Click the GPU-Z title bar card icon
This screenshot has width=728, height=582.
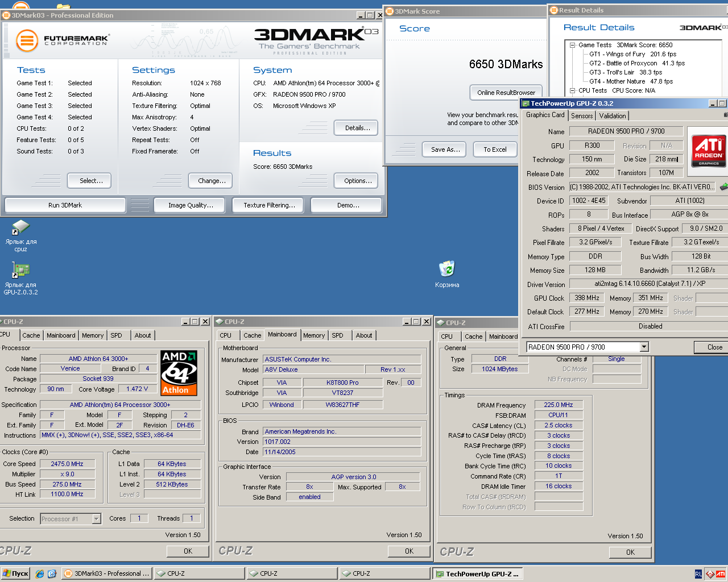click(x=526, y=103)
